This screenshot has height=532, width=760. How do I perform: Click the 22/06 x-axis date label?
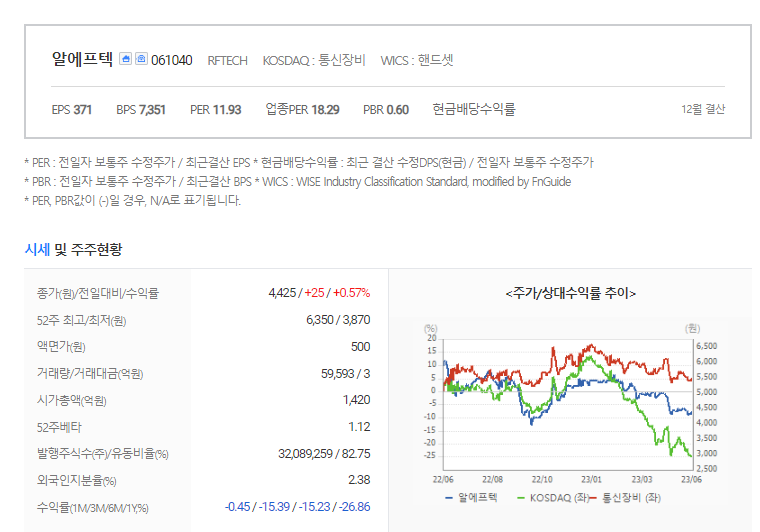[x=443, y=479]
